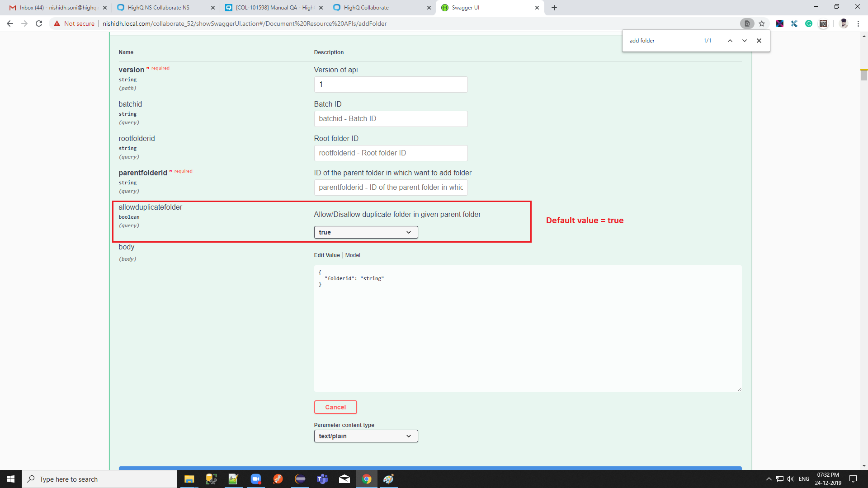Open Chrome three-dot menu
The height and width of the screenshot is (488, 868).
click(858, 23)
